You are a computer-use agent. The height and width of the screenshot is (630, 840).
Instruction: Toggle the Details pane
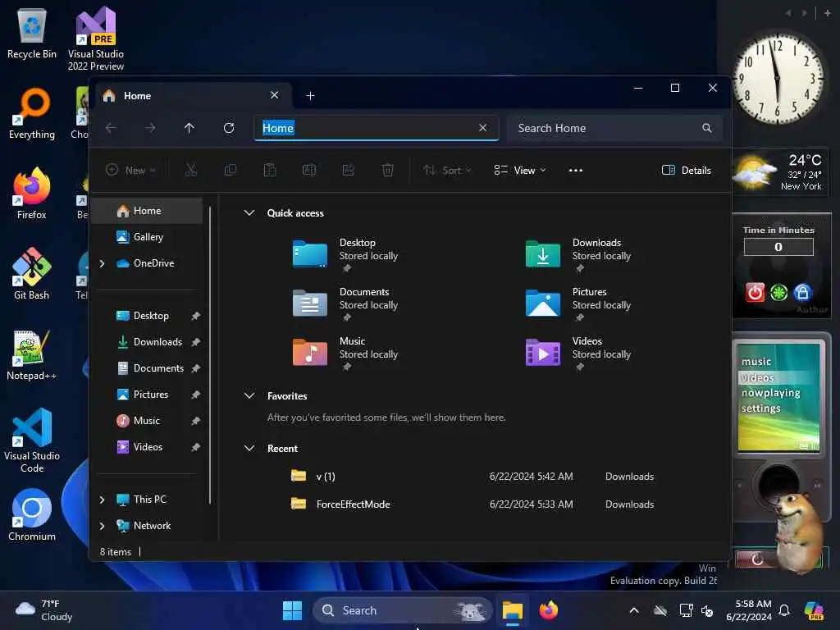pos(687,171)
